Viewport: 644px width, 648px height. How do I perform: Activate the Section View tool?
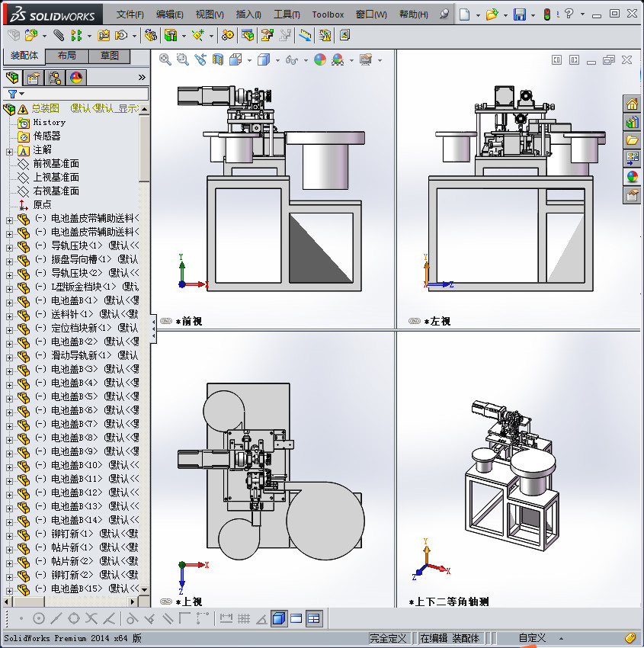(218, 60)
